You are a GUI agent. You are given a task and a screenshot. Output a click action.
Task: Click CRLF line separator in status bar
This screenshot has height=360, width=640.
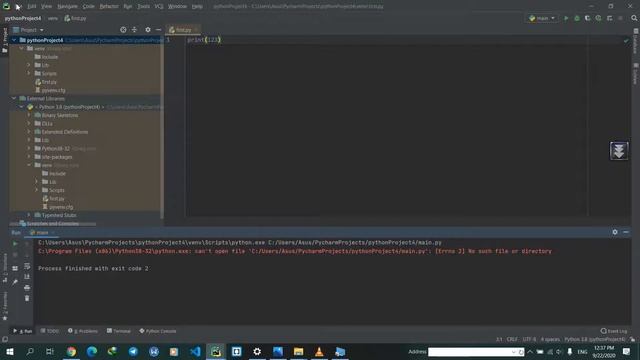tap(512, 339)
